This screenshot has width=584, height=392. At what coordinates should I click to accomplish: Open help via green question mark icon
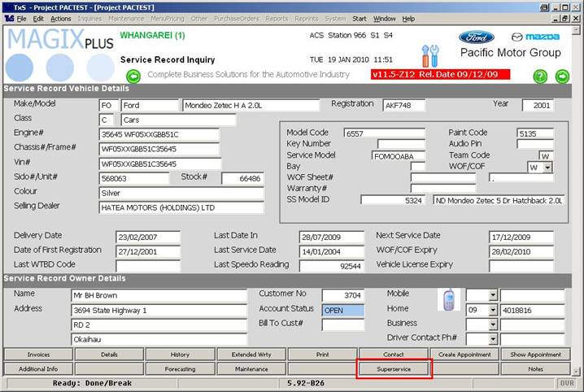[540, 76]
